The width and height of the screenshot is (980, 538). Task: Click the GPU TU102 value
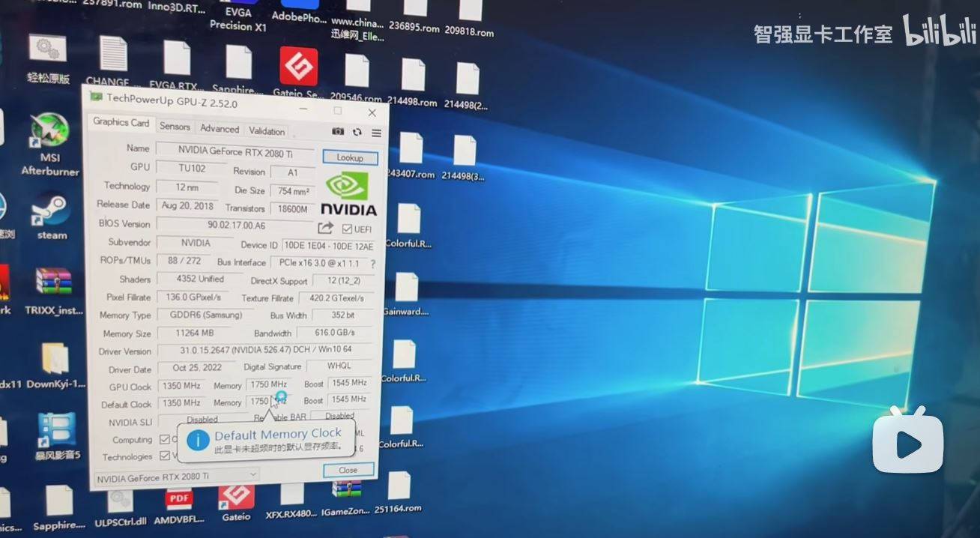[192, 169]
